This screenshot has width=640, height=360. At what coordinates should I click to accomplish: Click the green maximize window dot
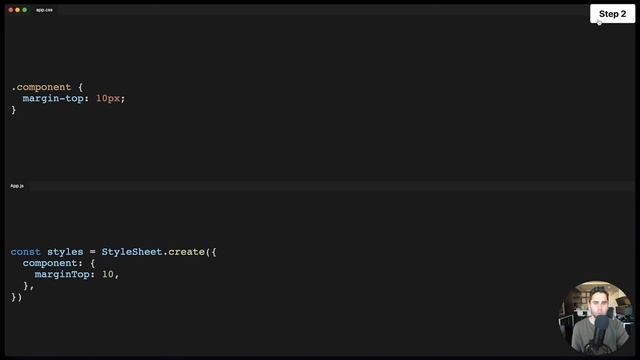[x=24, y=10]
